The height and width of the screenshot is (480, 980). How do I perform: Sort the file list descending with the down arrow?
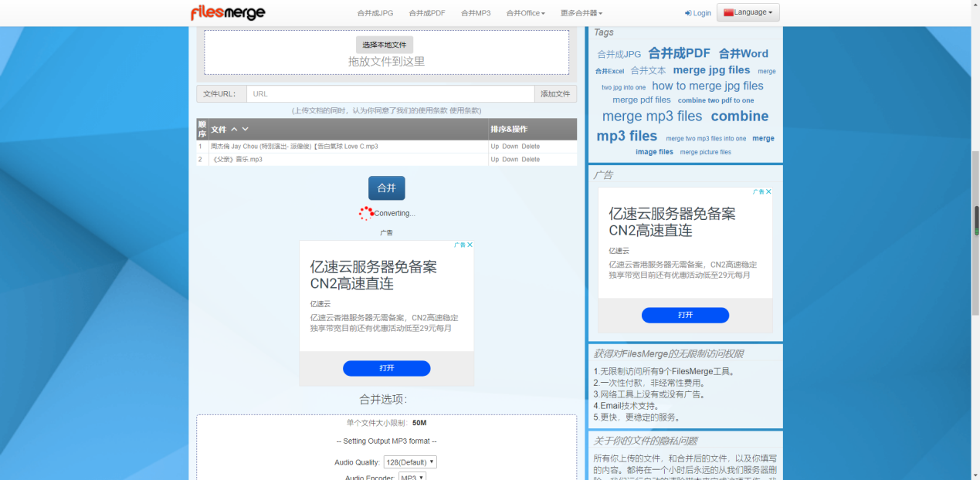[246, 129]
